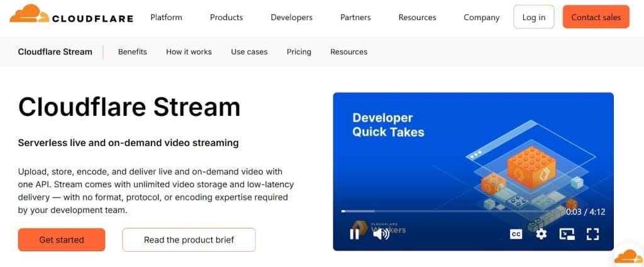Click the Log in button
The height and width of the screenshot is (267, 644).
[534, 17]
